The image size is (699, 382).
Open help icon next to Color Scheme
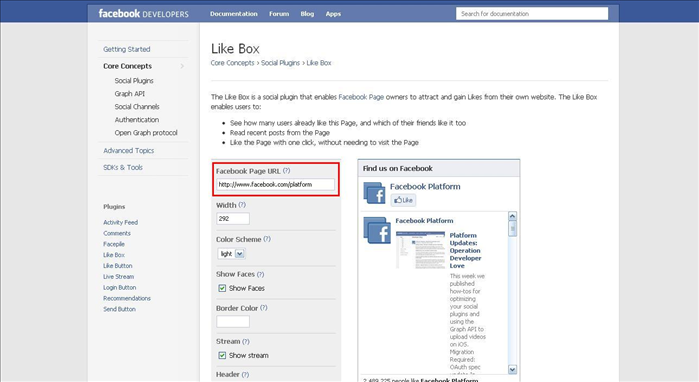tap(267, 239)
